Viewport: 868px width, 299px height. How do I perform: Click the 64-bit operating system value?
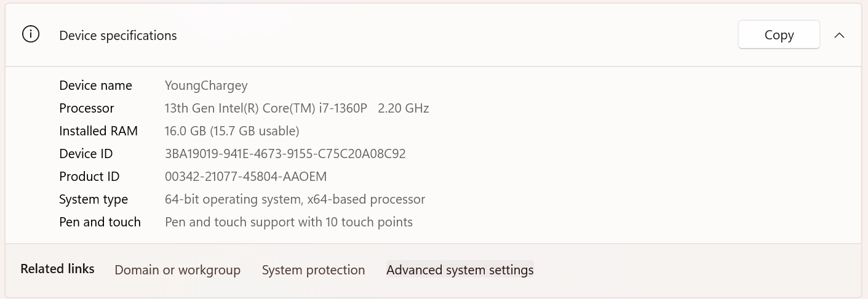(295, 199)
